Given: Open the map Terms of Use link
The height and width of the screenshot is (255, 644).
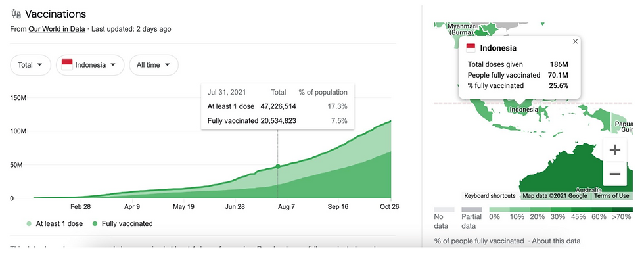Looking at the screenshot, I should [x=611, y=196].
